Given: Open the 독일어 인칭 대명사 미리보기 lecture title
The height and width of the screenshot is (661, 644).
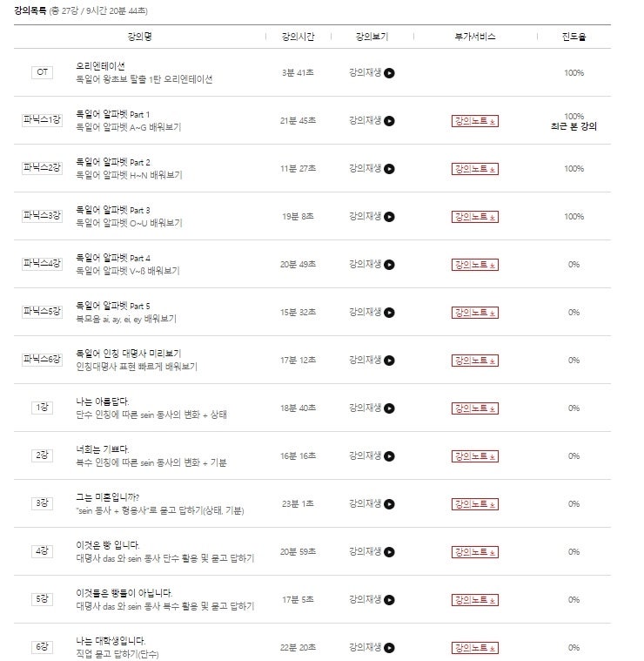Looking at the screenshot, I should coord(129,354).
